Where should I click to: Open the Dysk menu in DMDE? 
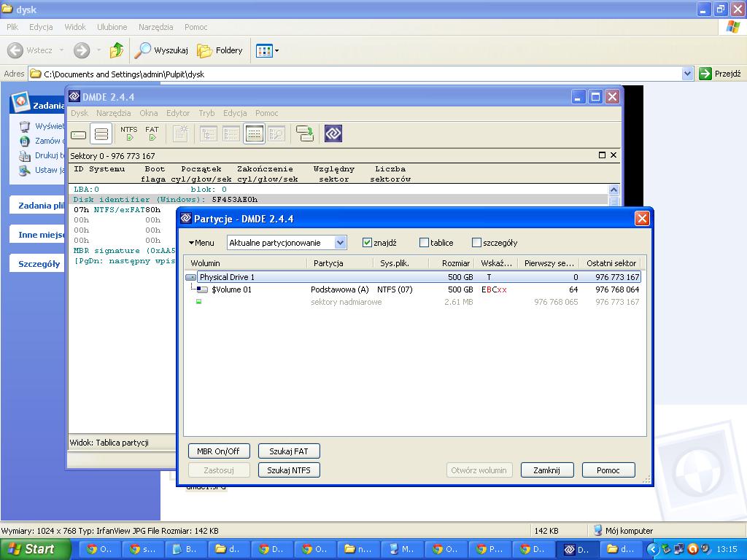click(80, 113)
